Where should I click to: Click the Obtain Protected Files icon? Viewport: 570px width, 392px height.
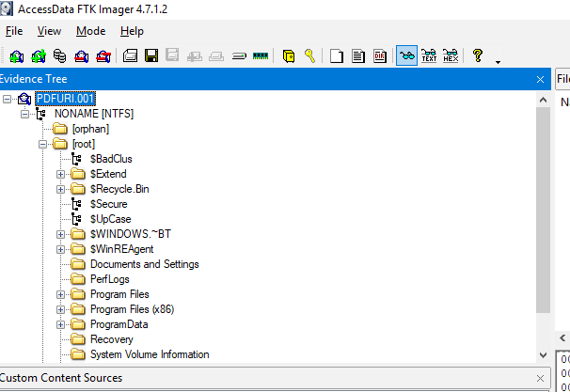coord(289,56)
